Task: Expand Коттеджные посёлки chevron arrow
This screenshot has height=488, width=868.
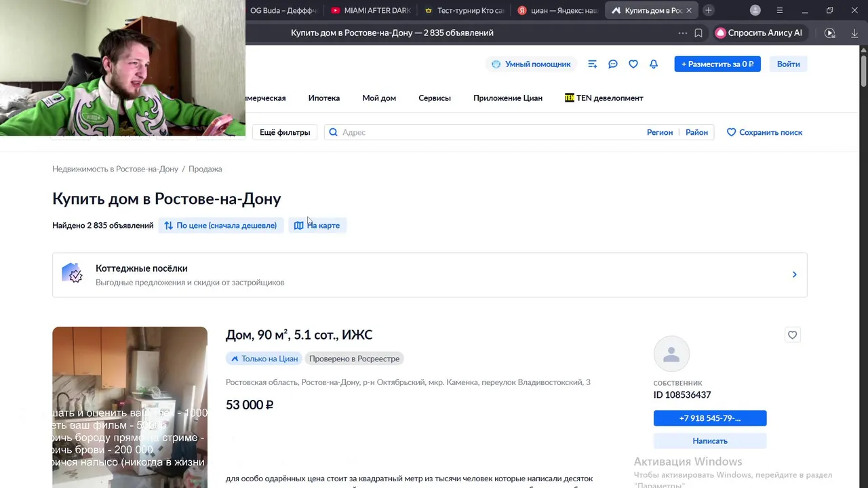Action: coord(794,274)
